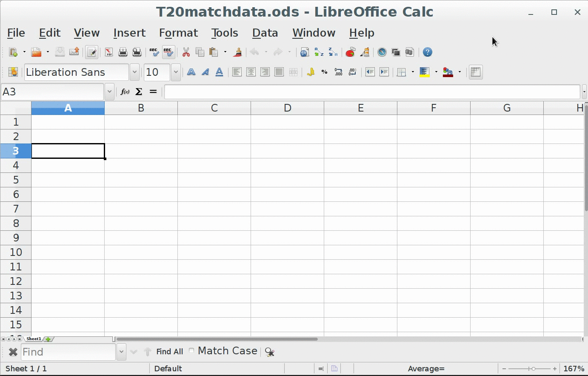Insert a chart using the chart icon
The image size is (588, 376).
coord(350,52)
